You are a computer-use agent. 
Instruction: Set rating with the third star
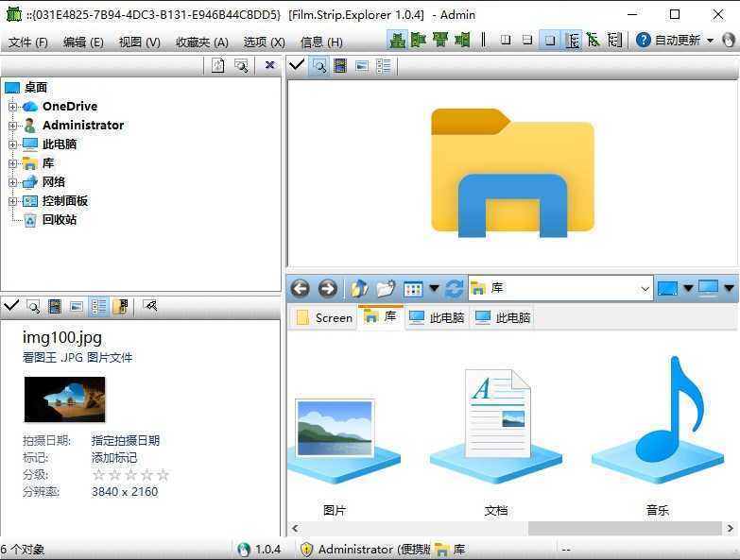pos(130,474)
